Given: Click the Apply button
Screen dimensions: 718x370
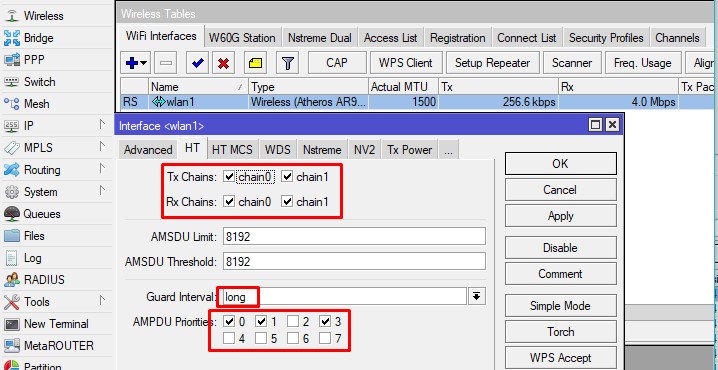Looking at the screenshot, I should [x=560, y=216].
